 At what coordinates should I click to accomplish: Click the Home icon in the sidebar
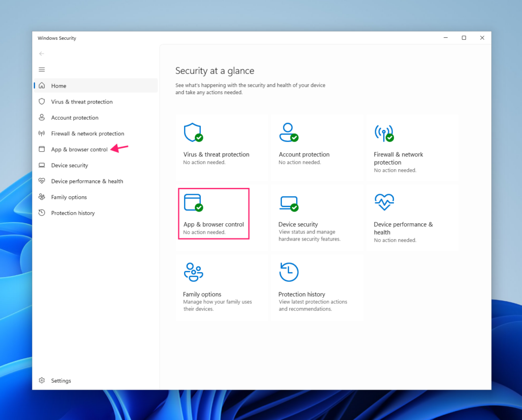coord(42,86)
